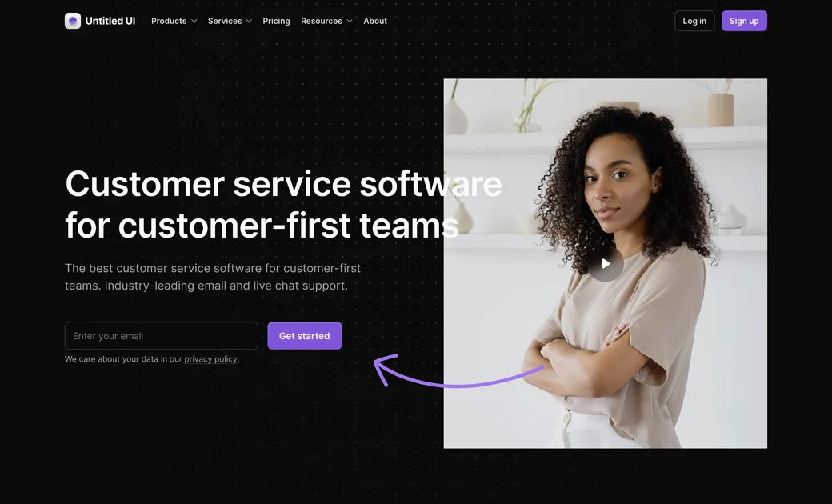Screen dimensions: 832x504
Task: Play the hero video with the play icon
Action: [606, 264]
